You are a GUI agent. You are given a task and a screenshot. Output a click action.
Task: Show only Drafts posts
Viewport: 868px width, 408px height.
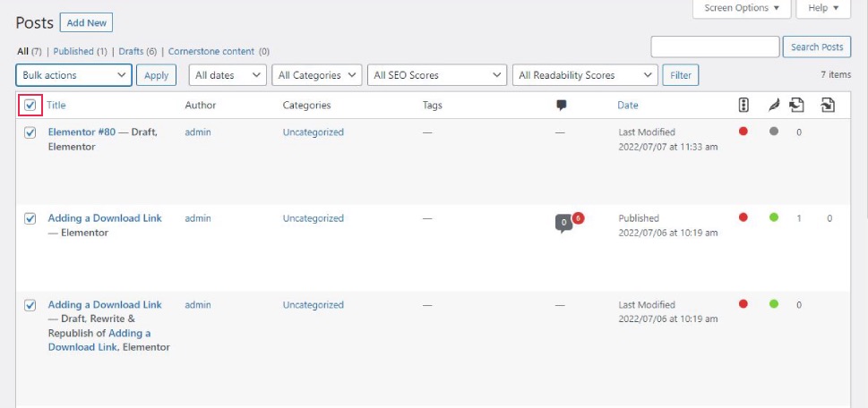click(x=131, y=51)
